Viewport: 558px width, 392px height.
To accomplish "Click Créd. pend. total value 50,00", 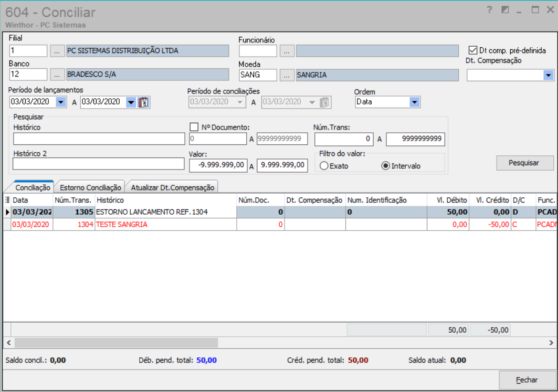I will (x=358, y=361).
